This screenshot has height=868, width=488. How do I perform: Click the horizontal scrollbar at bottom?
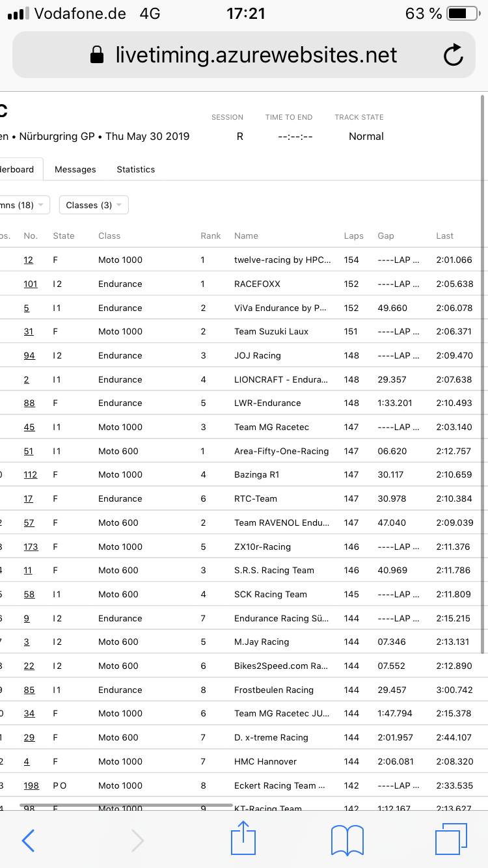(x=126, y=805)
